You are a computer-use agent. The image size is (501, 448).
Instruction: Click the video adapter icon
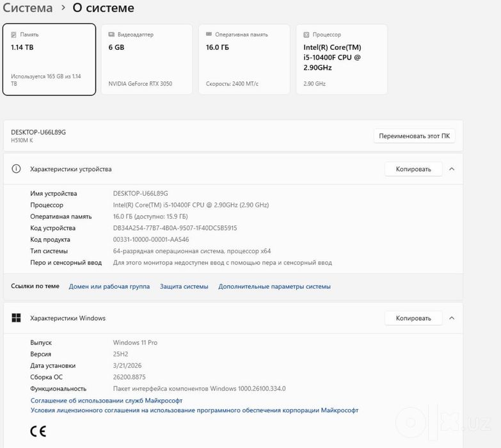point(111,34)
